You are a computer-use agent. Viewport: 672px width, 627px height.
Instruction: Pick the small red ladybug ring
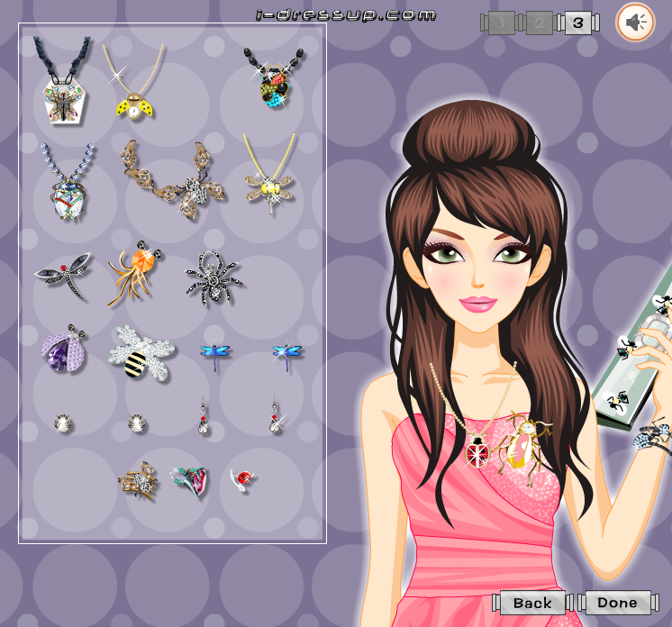click(x=242, y=479)
